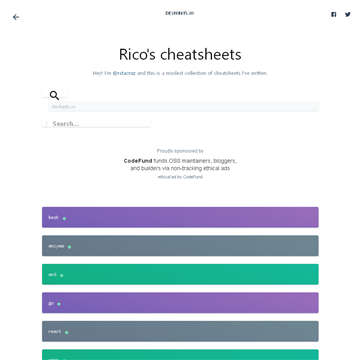The image size is (360, 360).
Task: Open the Facebook share icon
Action: [x=334, y=14]
